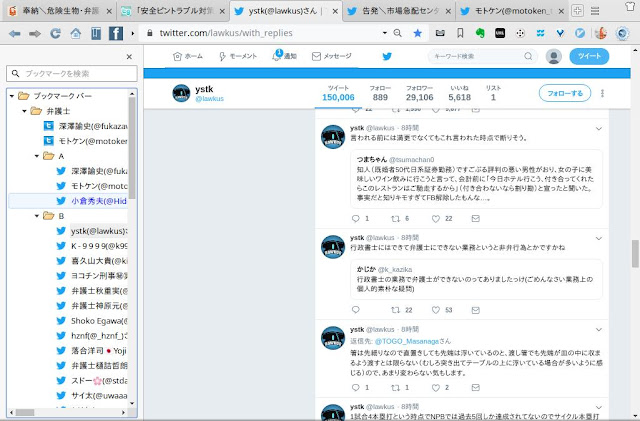The height and width of the screenshot is (421, 640).
Task: Collapse the 弁護士 folder
Action: [x=24, y=111]
